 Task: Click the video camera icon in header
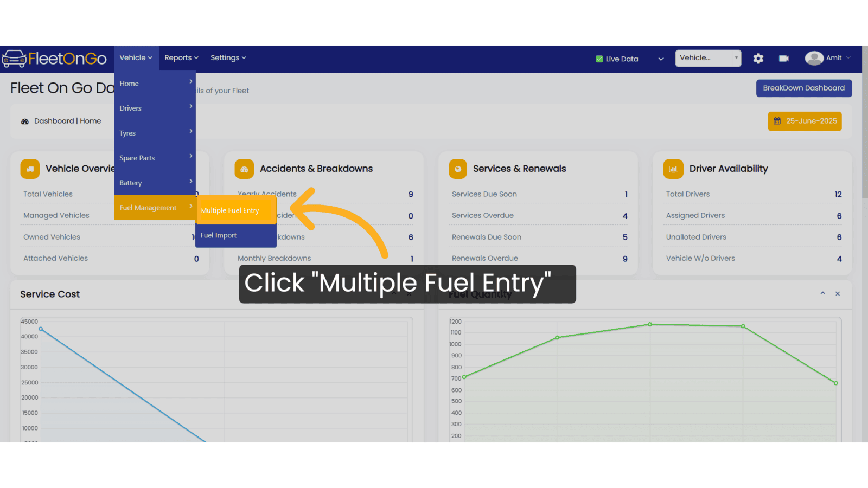click(784, 59)
